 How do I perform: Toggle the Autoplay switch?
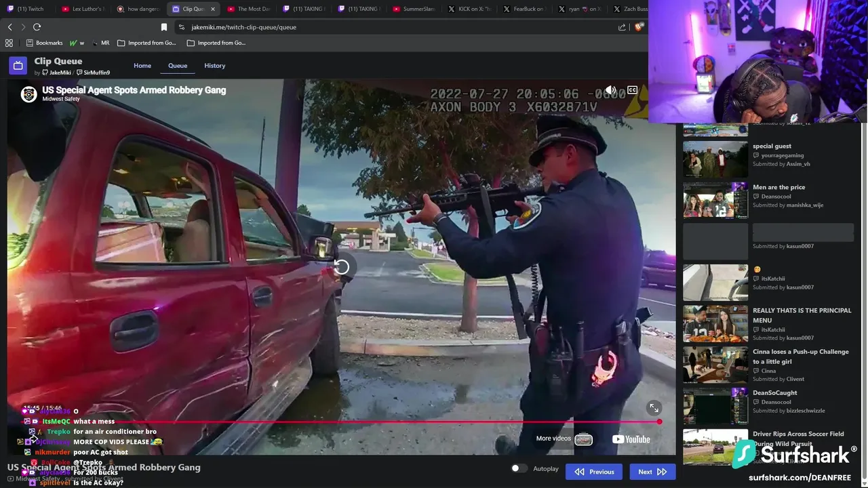pos(519,468)
